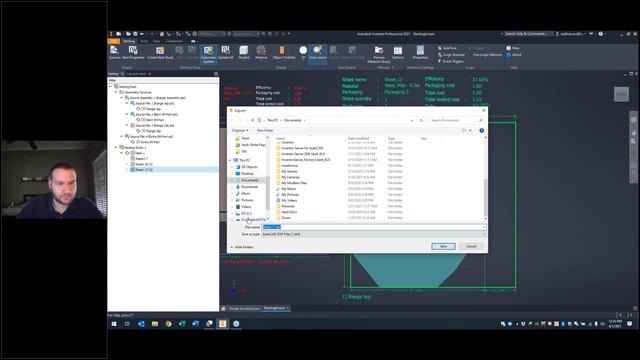Select the Nesting tab of the browser panel
Screen dimensions: 640x360
click(113, 74)
